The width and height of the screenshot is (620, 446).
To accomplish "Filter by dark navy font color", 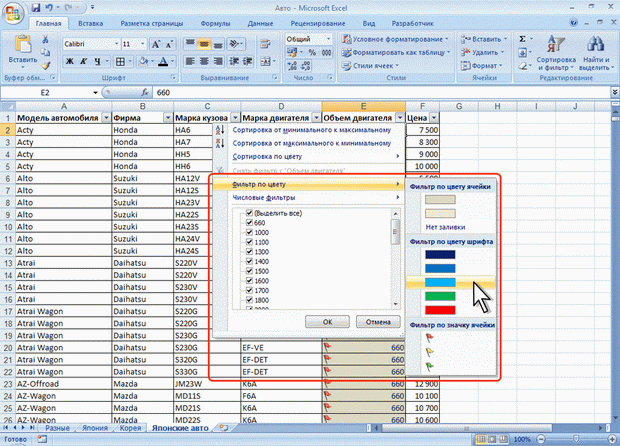I will [x=440, y=254].
